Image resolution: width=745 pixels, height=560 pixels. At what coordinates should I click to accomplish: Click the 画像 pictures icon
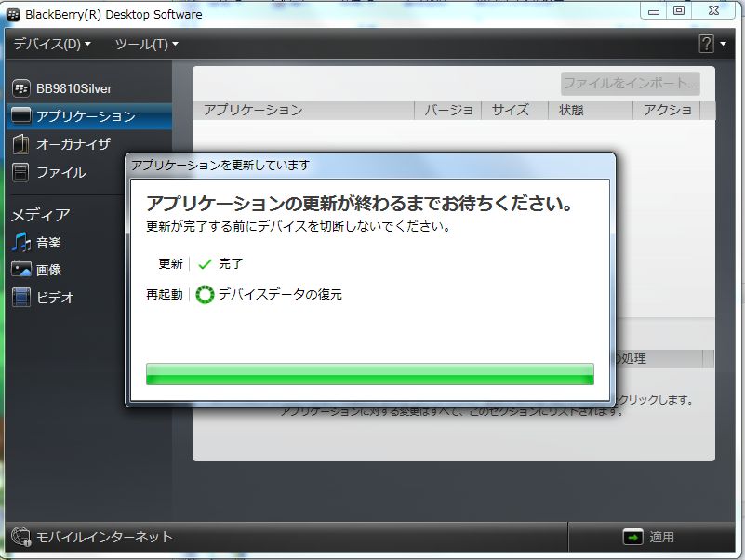(x=20, y=269)
